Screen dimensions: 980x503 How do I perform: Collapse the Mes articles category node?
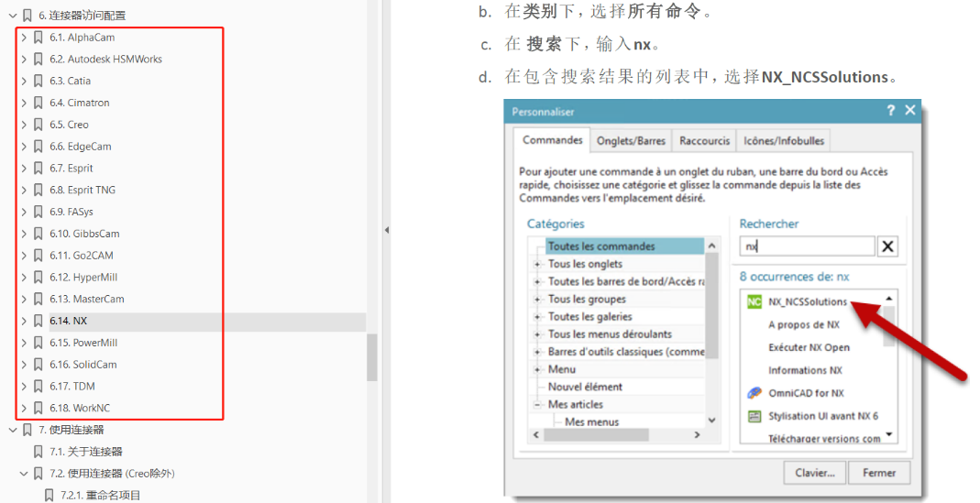537,404
